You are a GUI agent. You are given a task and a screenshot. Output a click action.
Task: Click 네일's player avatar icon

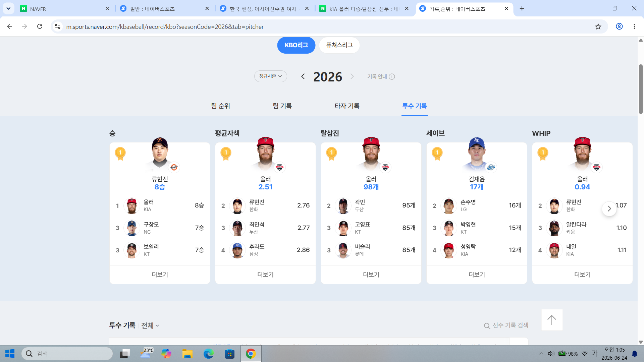[x=554, y=250]
